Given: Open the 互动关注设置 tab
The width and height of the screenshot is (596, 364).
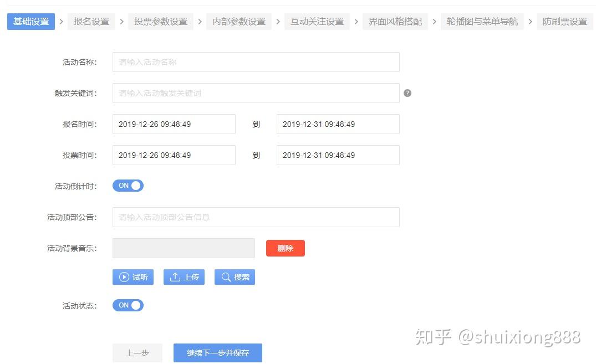Looking at the screenshot, I should pyautogui.click(x=317, y=21).
